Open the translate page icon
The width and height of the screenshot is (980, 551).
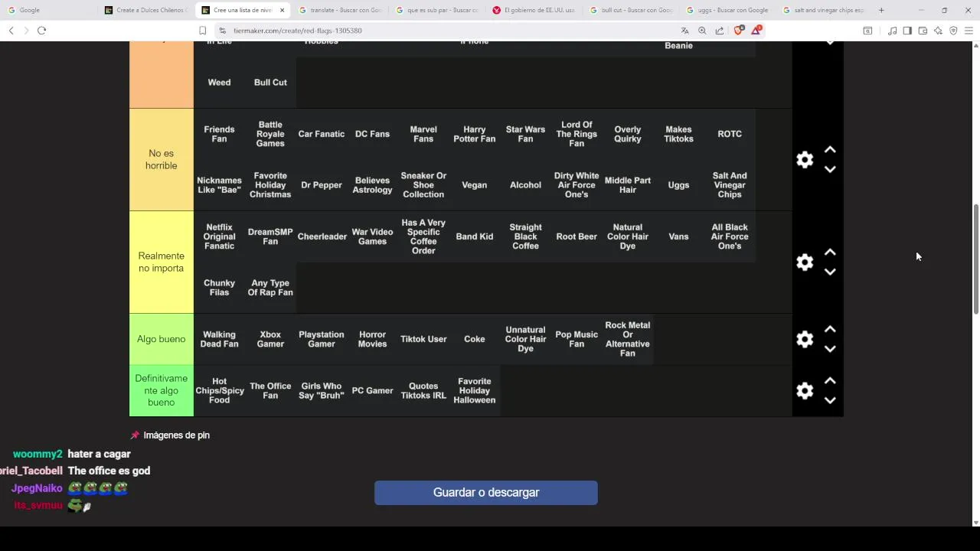point(684,31)
